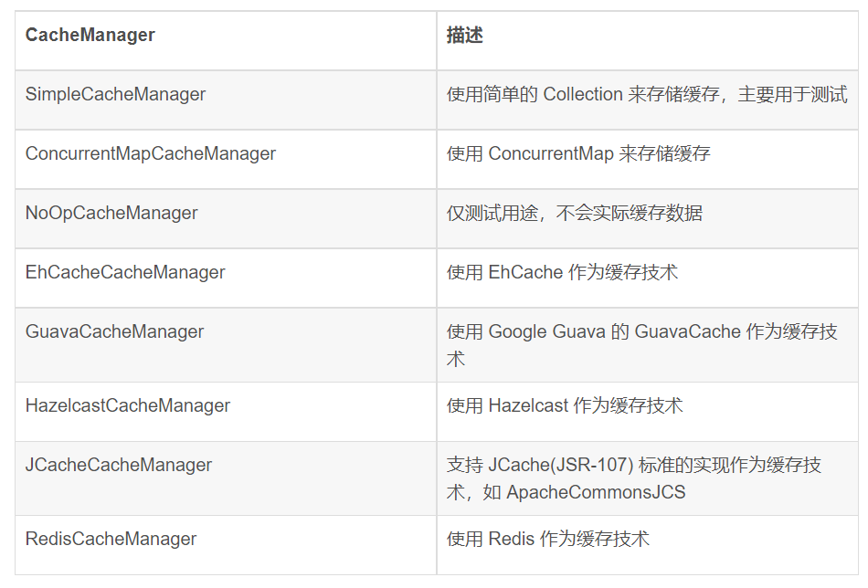Select the JCacheCacheManager cell

point(118,465)
